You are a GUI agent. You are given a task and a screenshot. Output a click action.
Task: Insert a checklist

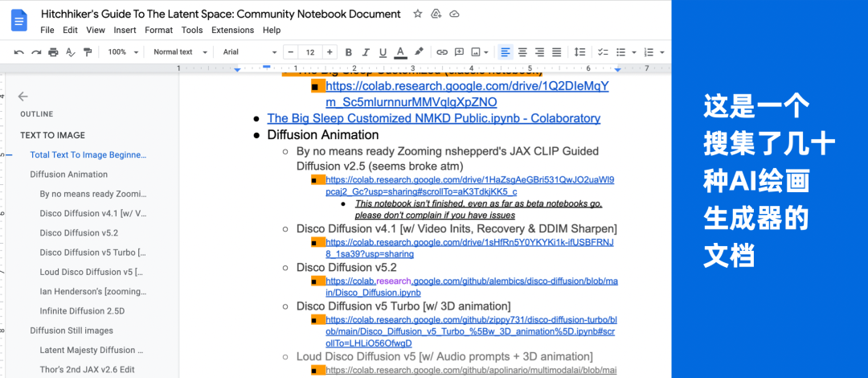[604, 52]
